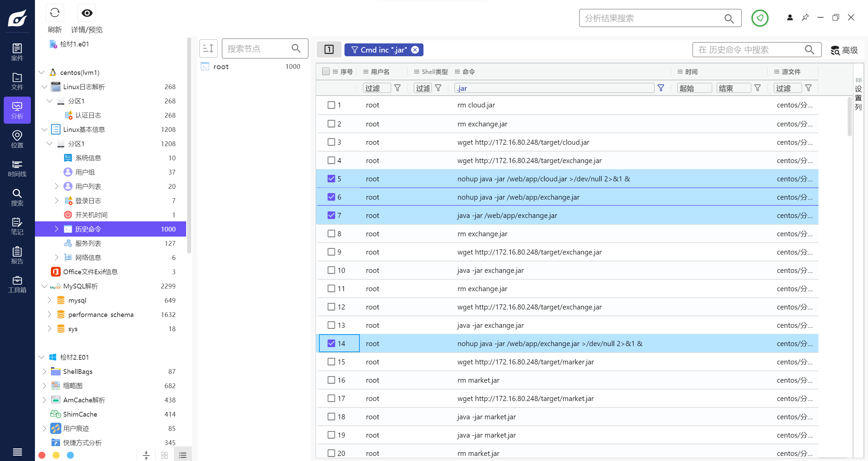The width and height of the screenshot is (868, 461).
Task: Expand the ShellBags tree node
Action: (x=44, y=371)
